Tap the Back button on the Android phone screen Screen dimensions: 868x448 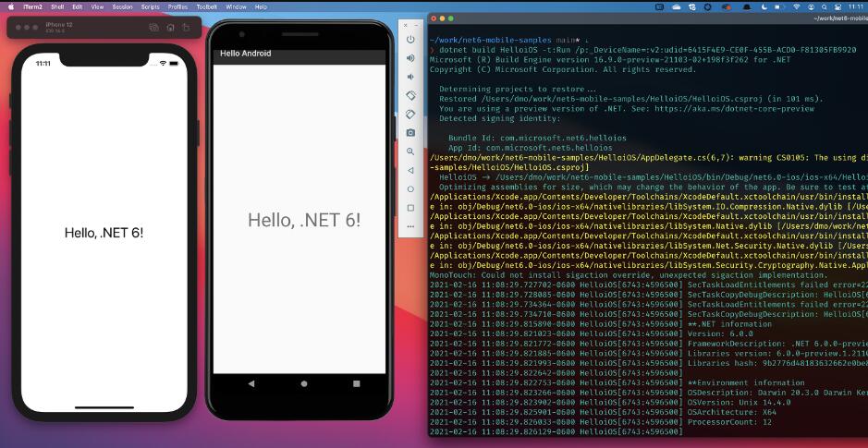pyautogui.click(x=251, y=383)
